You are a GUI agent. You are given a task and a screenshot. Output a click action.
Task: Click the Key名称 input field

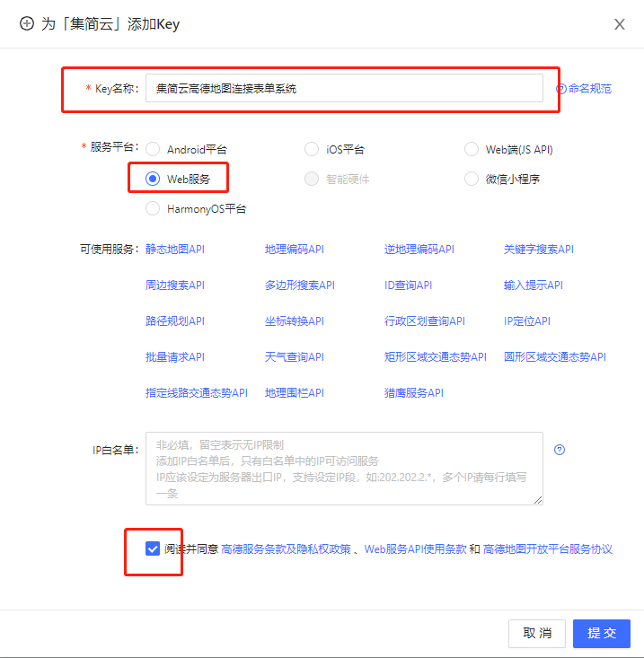point(344,88)
